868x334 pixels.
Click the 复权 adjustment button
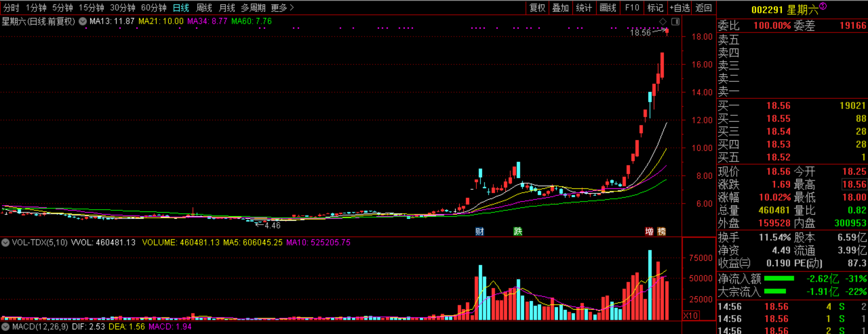point(538,8)
